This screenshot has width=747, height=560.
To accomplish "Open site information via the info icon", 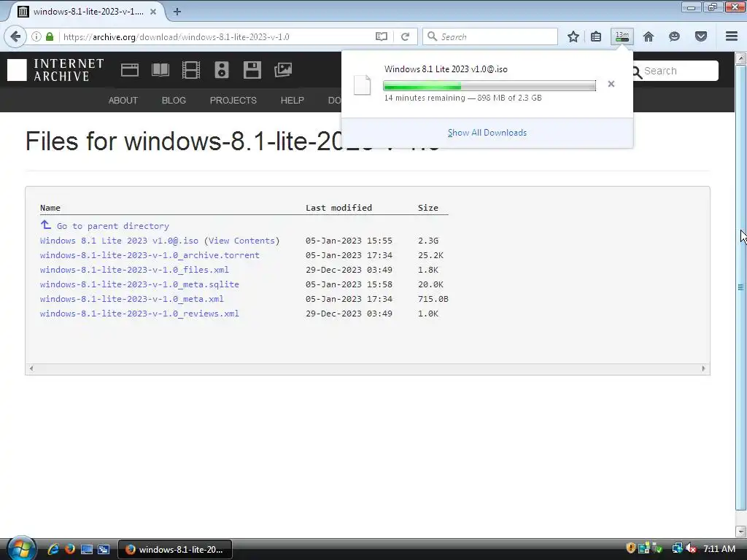I will coord(36,36).
